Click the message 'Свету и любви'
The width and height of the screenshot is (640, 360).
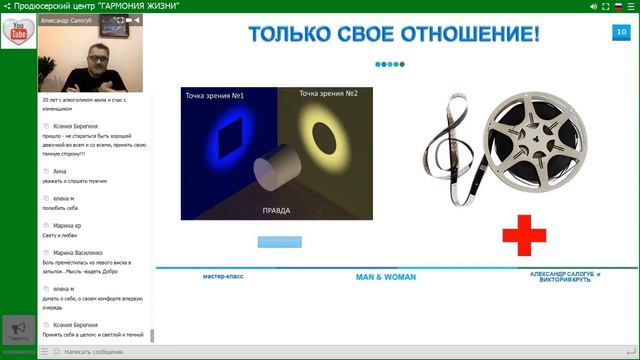pos(60,236)
